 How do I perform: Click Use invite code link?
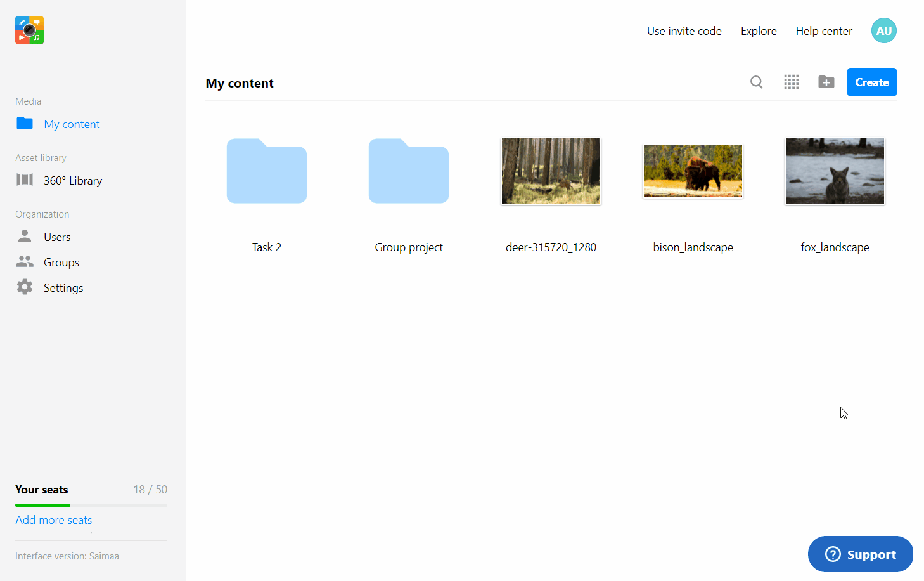pyautogui.click(x=684, y=31)
